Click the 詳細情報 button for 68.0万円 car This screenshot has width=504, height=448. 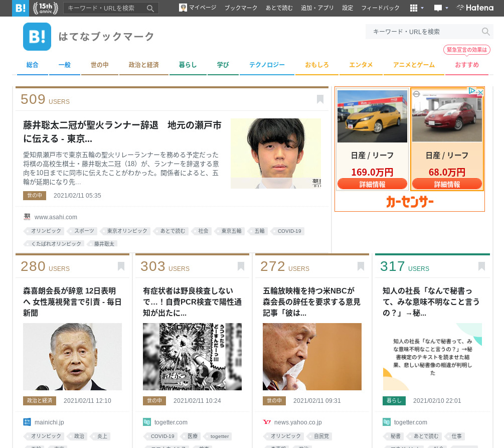pyautogui.click(x=447, y=184)
